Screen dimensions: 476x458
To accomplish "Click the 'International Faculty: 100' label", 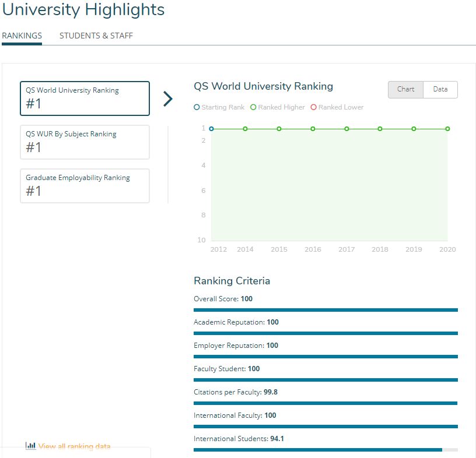I will pyautogui.click(x=235, y=415).
